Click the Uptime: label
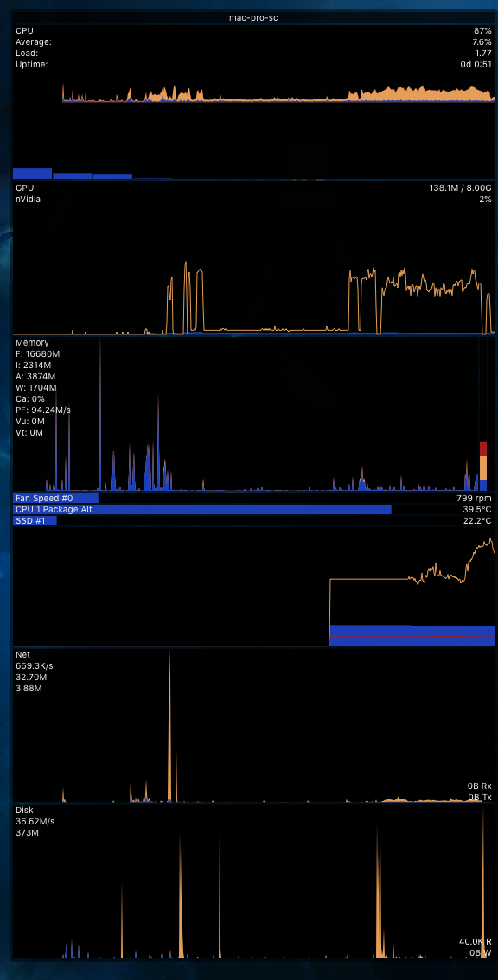The height and width of the screenshot is (980, 498). coord(32,64)
